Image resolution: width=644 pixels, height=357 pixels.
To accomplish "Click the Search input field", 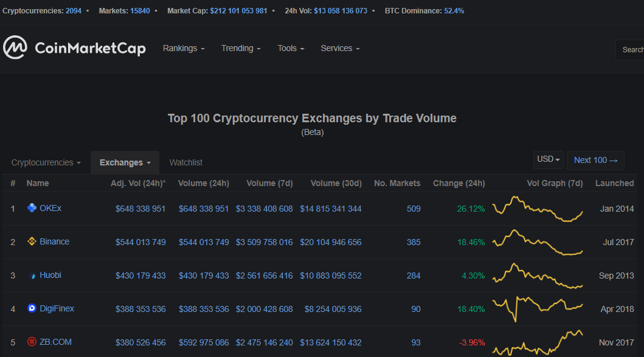I will (629, 50).
